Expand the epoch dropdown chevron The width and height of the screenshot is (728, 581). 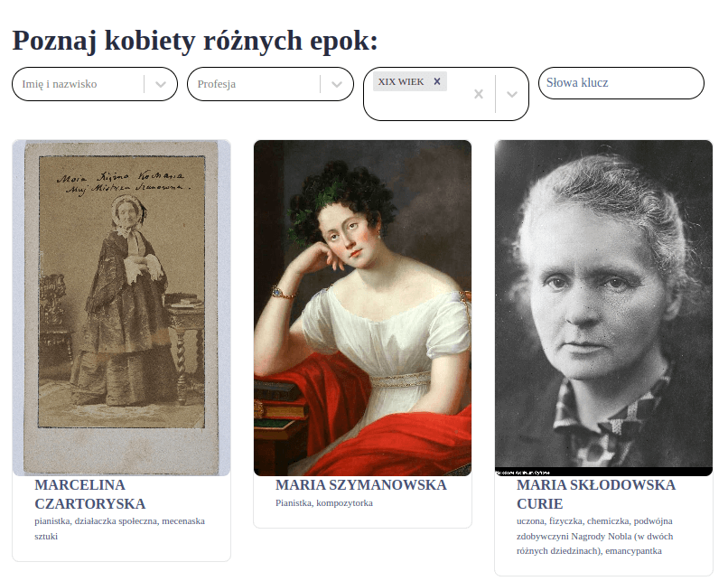(x=511, y=94)
